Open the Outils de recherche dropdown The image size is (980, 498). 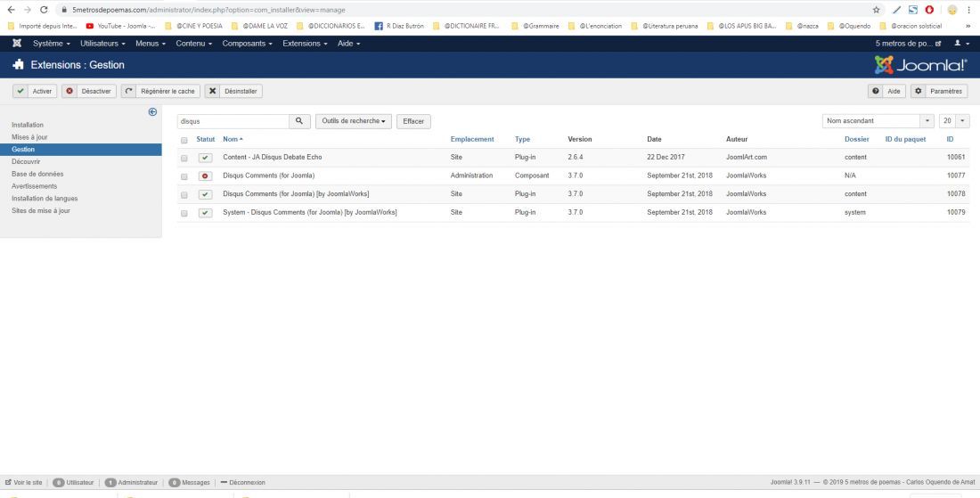(x=353, y=121)
